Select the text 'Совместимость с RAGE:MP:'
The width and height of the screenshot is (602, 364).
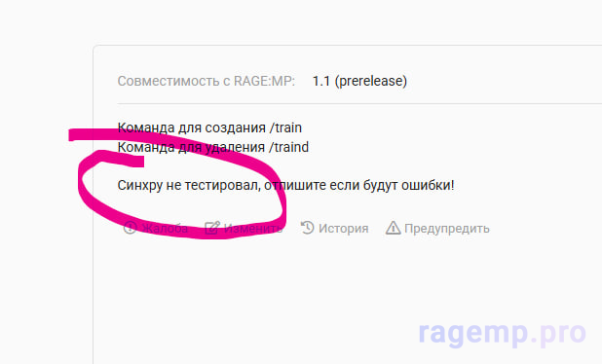point(207,81)
